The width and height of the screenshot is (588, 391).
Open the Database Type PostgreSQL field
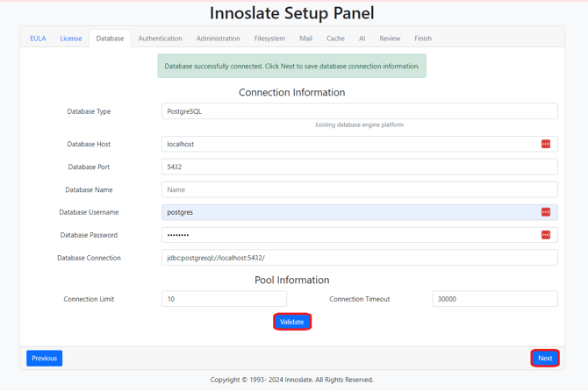(360, 111)
